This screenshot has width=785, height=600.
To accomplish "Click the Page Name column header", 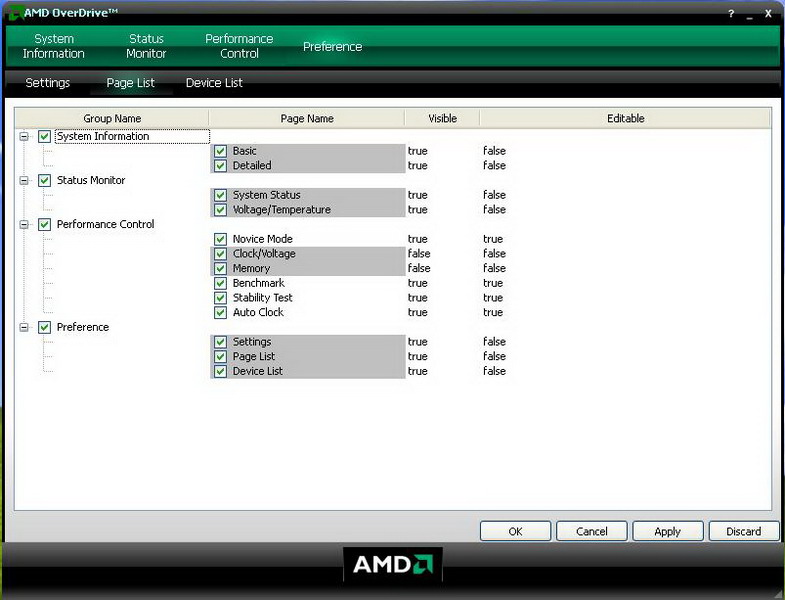I will click(x=307, y=119).
